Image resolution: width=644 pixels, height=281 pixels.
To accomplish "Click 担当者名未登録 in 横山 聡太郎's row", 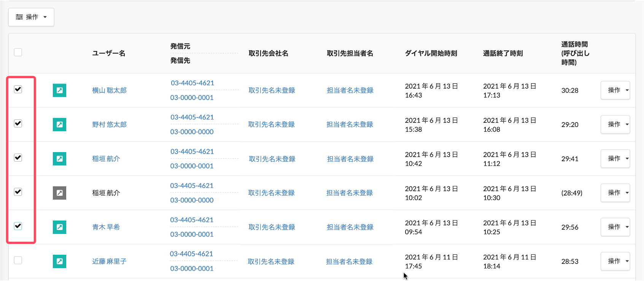I will click(350, 90).
